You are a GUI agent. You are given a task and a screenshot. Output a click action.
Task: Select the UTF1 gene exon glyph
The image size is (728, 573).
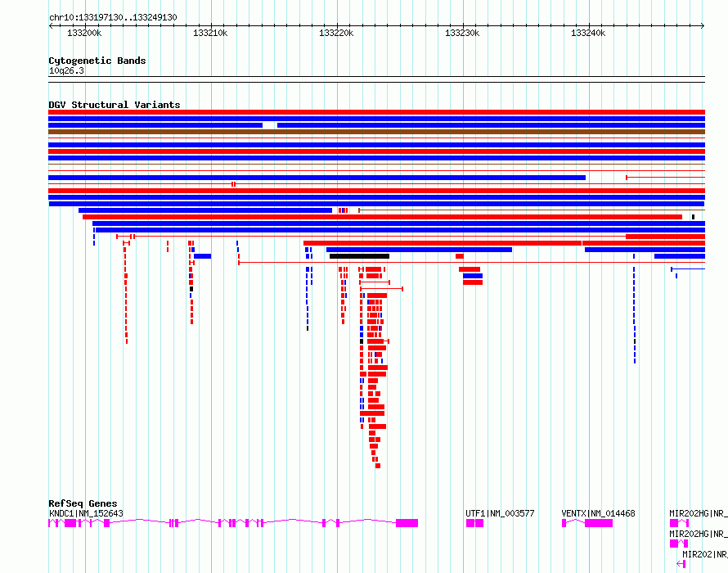(474, 523)
